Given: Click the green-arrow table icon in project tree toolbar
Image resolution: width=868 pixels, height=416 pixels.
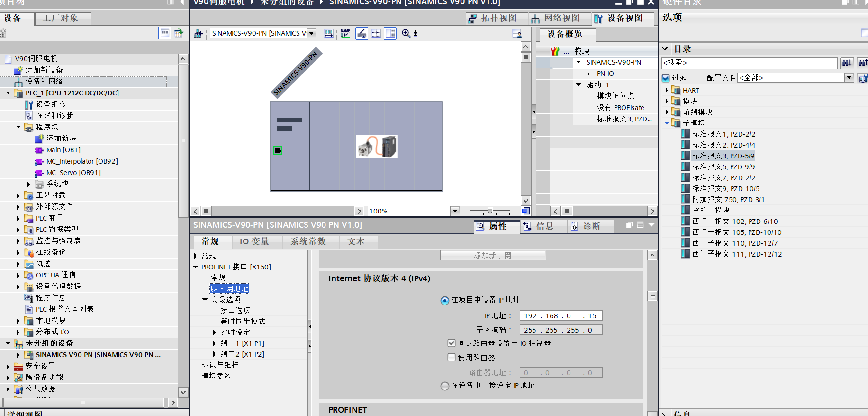Looking at the screenshot, I should (x=179, y=33).
